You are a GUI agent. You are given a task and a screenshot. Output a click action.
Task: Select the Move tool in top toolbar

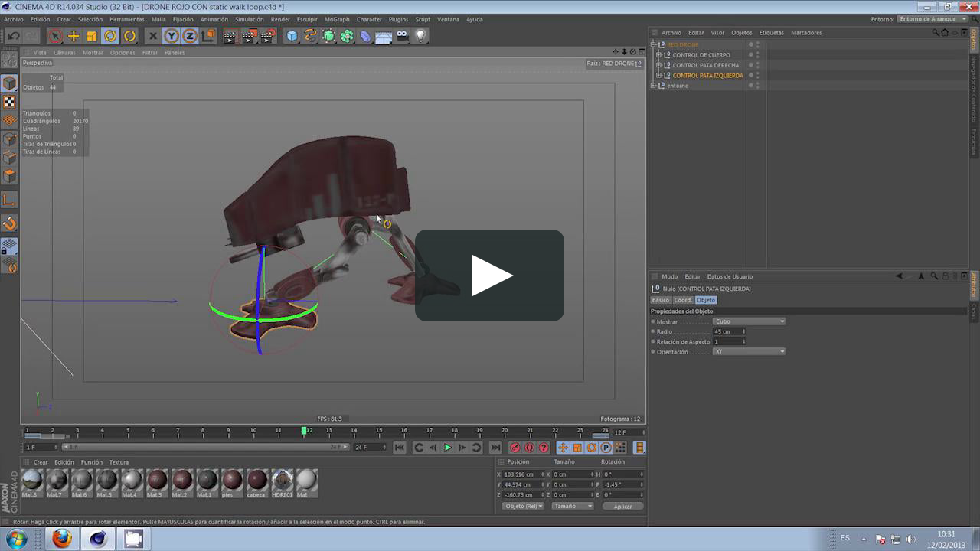coord(73,36)
